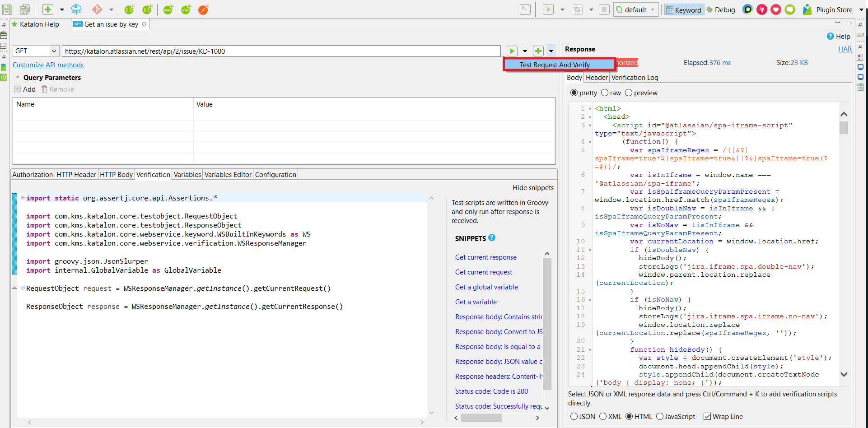Click the red Gitter-style bars icon
Screen dimensions: 868x428
(x=762, y=9)
